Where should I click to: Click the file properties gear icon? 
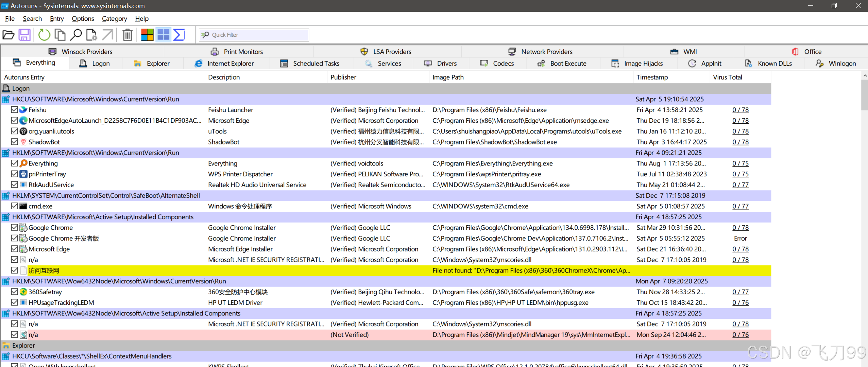[91, 35]
